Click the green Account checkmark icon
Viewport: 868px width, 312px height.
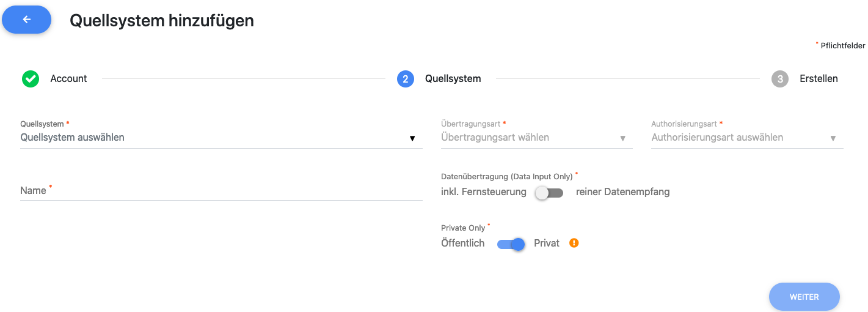coord(31,79)
